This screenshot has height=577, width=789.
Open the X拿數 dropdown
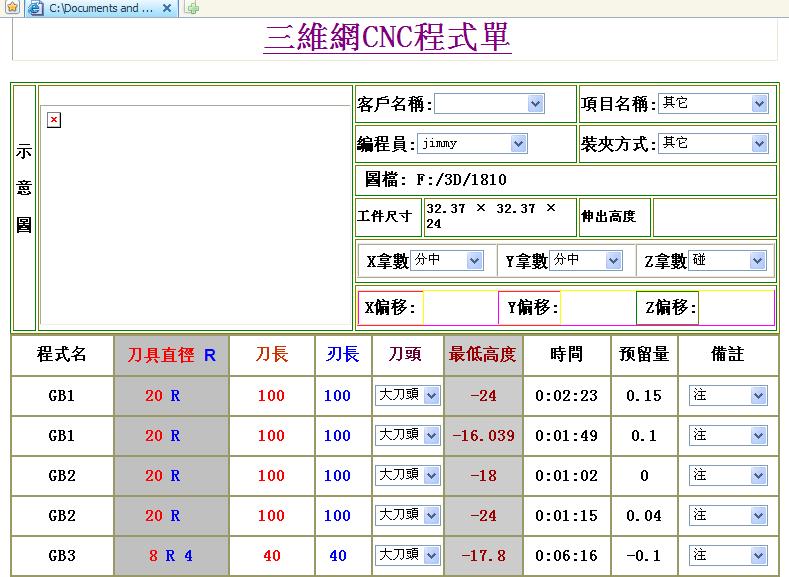click(447, 261)
